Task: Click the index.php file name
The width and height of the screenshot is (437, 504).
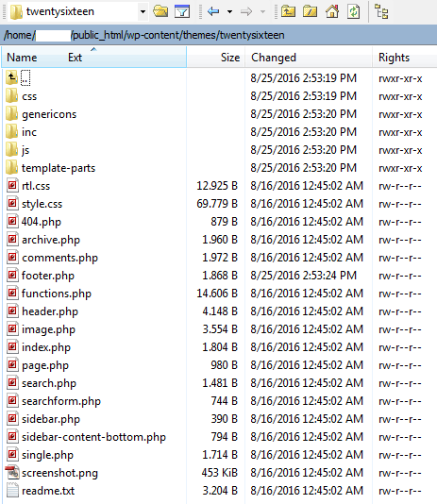Action: click(46, 347)
